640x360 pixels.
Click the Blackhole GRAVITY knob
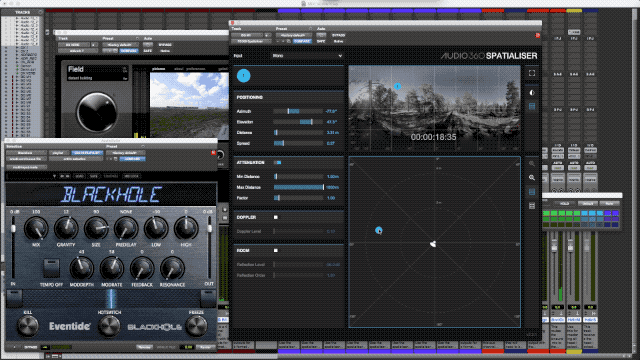pyautogui.click(x=66, y=229)
